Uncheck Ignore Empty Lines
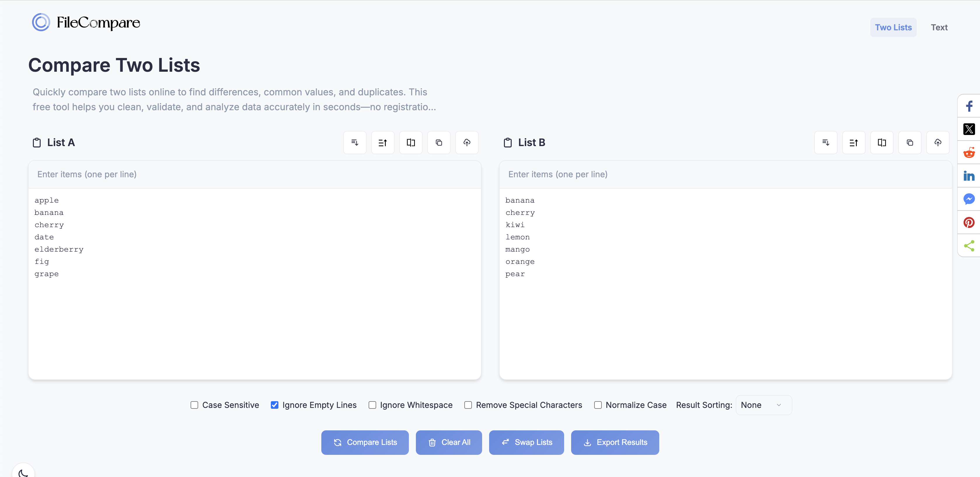Image resolution: width=980 pixels, height=477 pixels. (x=275, y=405)
